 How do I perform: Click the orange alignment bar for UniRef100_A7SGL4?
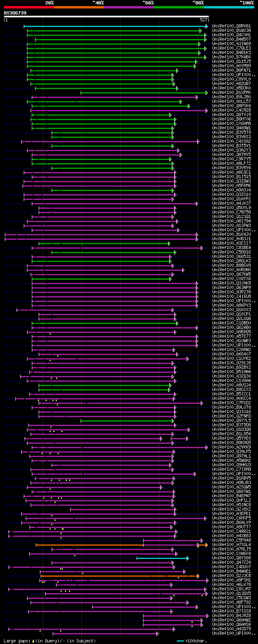[x=122, y=545]
